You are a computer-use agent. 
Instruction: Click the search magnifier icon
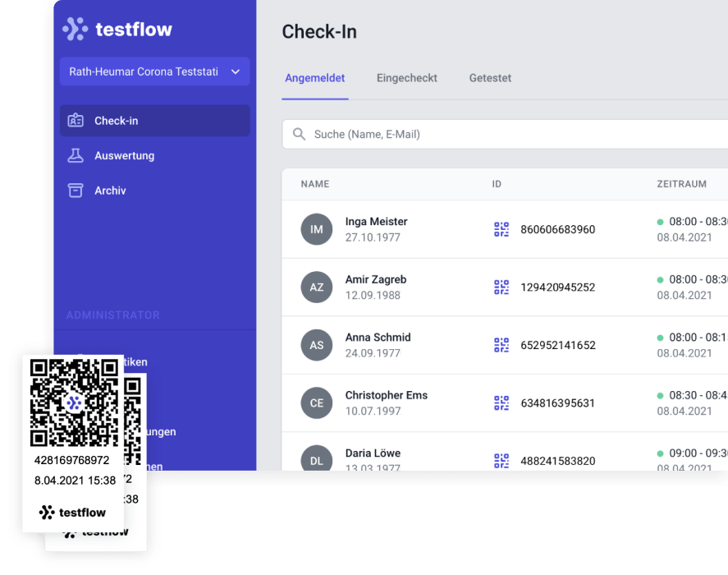[300, 134]
